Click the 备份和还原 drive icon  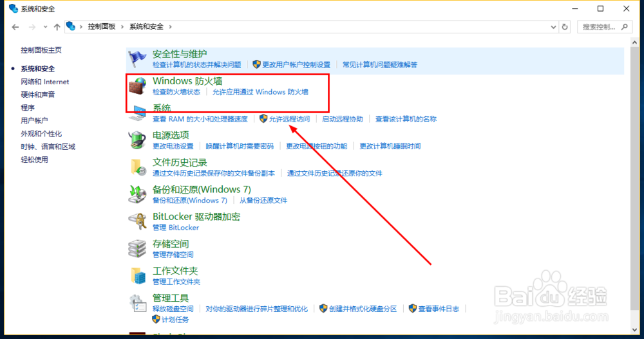(137, 194)
